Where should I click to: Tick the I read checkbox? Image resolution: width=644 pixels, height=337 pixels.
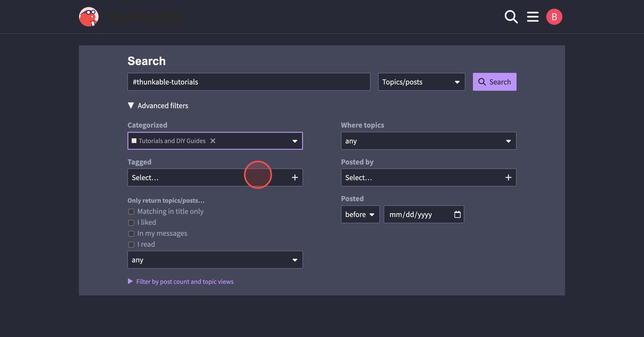tap(131, 244)
